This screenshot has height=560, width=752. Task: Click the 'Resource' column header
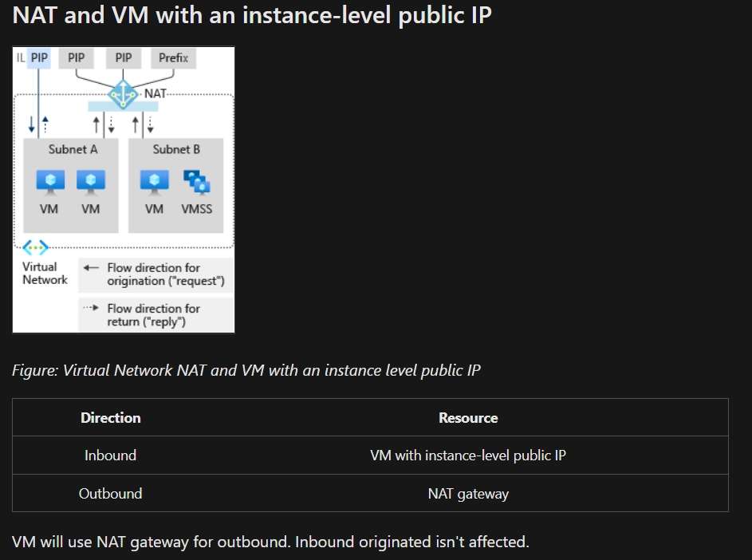tap(468, 417)
